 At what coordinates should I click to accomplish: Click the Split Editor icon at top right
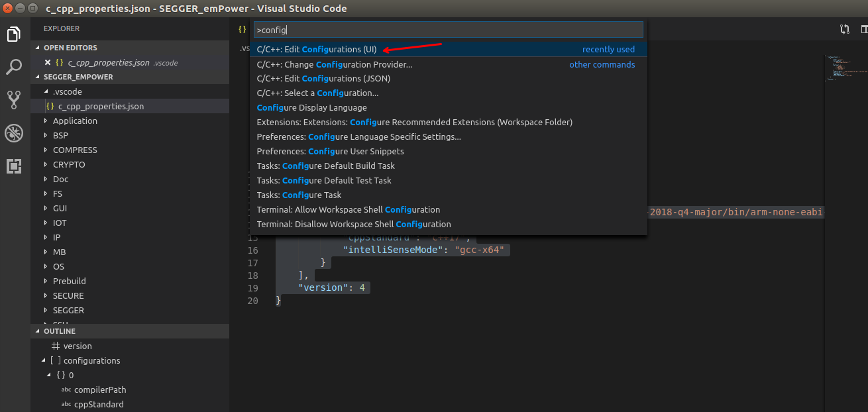[863, 29]
